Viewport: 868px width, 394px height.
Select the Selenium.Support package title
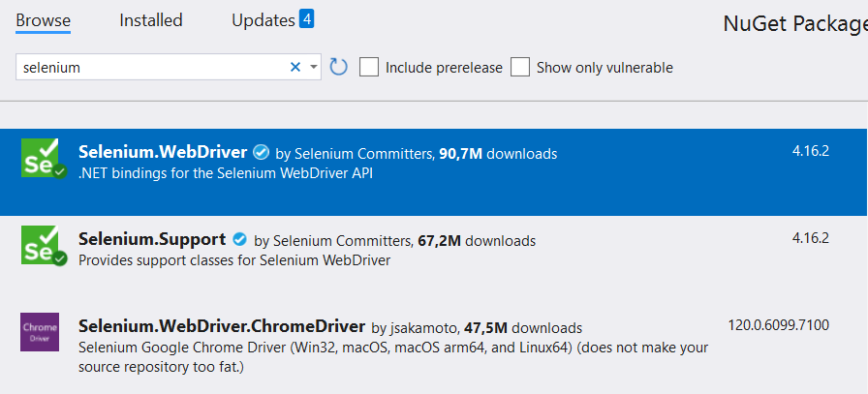tap(152, 239)
